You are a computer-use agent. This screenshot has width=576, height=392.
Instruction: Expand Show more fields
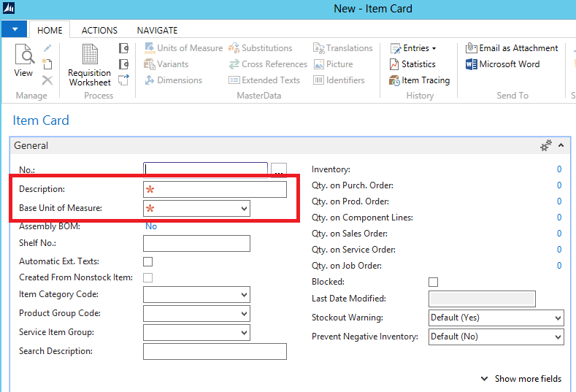(521, 379)
